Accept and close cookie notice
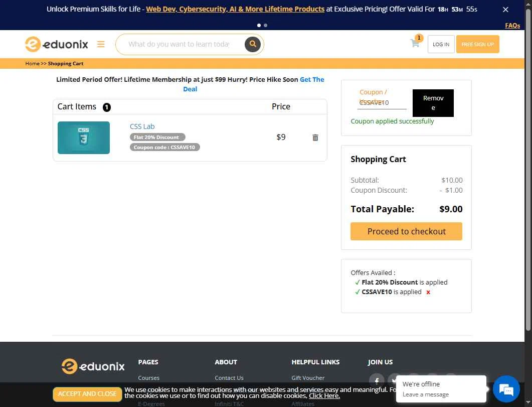 (x=87, y=394)
